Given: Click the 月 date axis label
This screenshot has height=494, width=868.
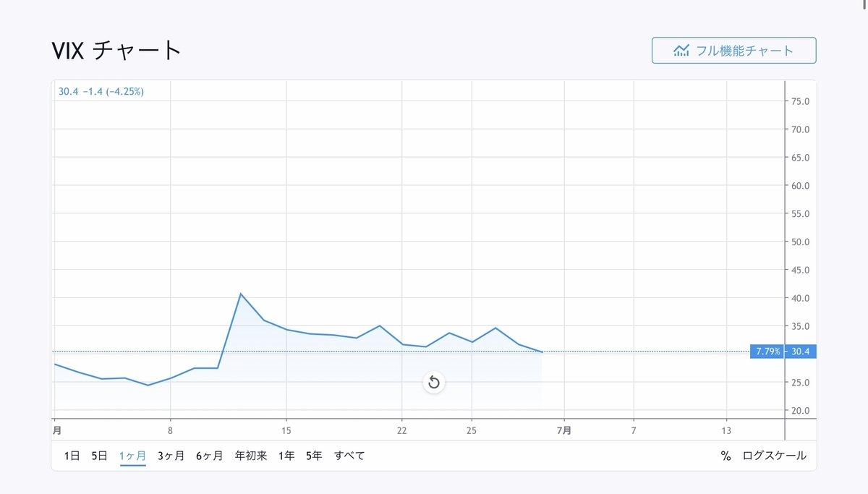Looking at the screenshot, I should point(56,430).
